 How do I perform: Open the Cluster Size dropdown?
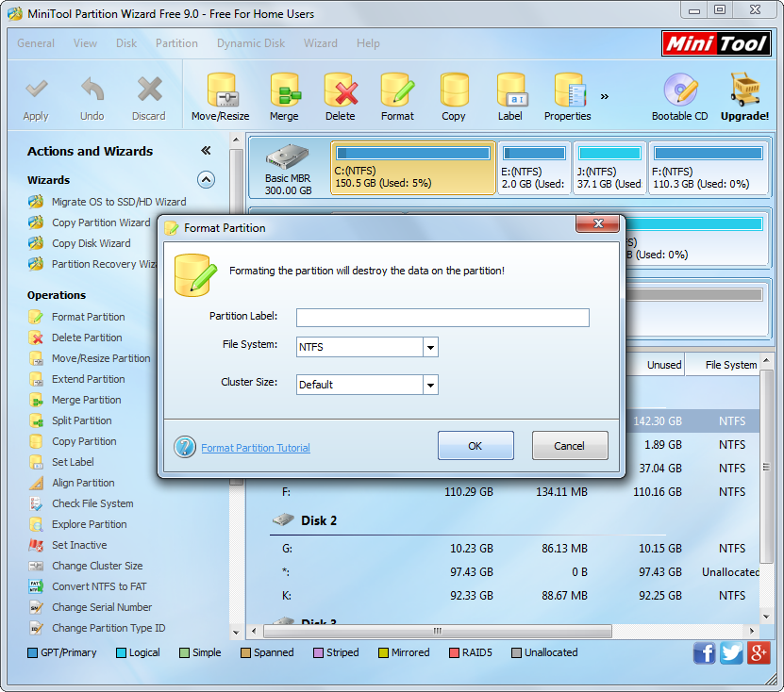tap(430, 385)
